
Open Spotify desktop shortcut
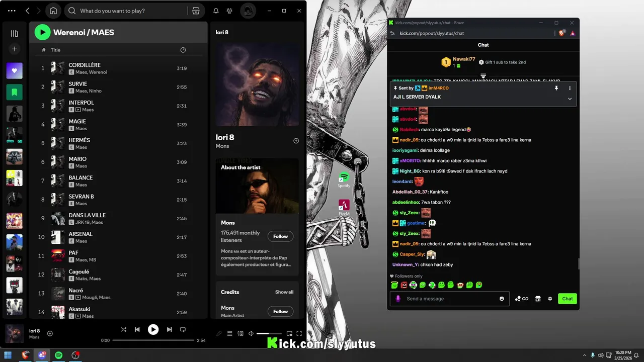pos(344,180)
